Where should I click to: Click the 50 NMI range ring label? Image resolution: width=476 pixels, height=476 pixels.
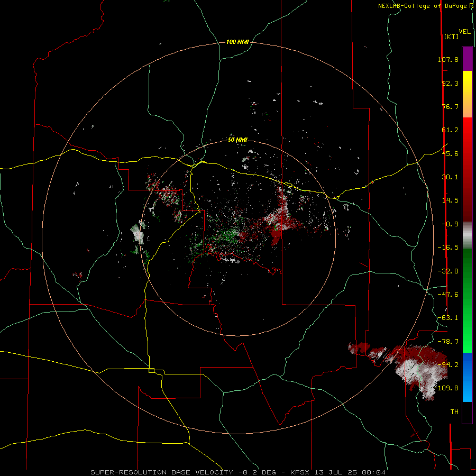[x=237, y=140]
